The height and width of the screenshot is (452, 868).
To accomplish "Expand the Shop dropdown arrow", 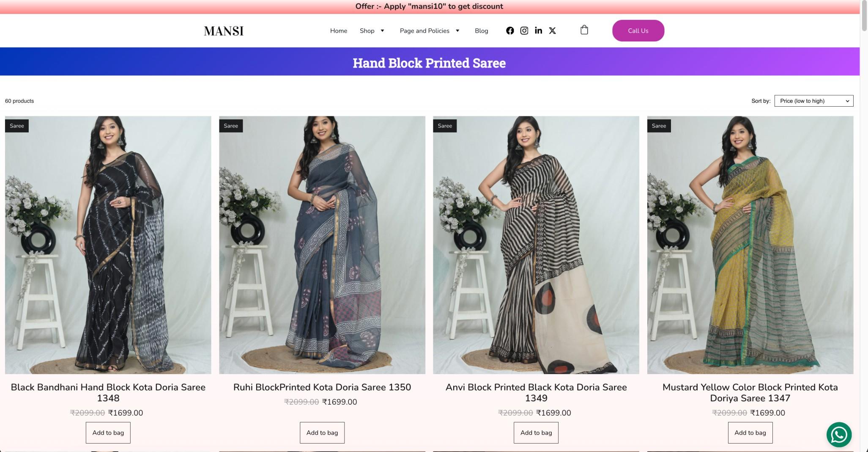I will point(382,30).
